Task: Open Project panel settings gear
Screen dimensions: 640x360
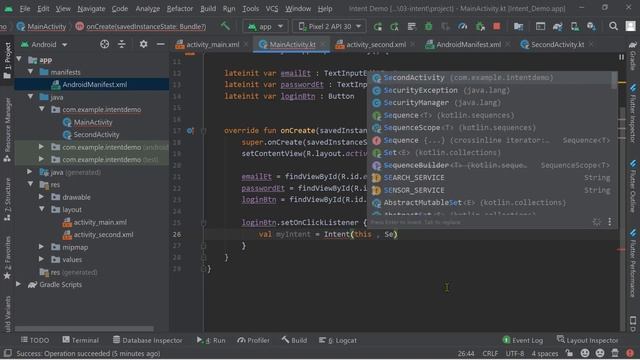Action: coord(143,44)
